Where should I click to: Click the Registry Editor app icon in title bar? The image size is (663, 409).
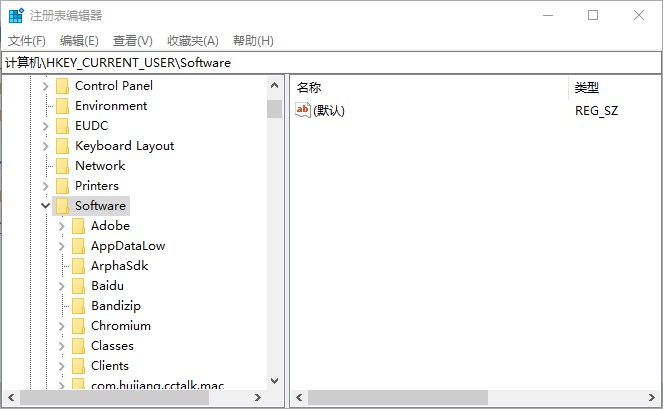15,15
